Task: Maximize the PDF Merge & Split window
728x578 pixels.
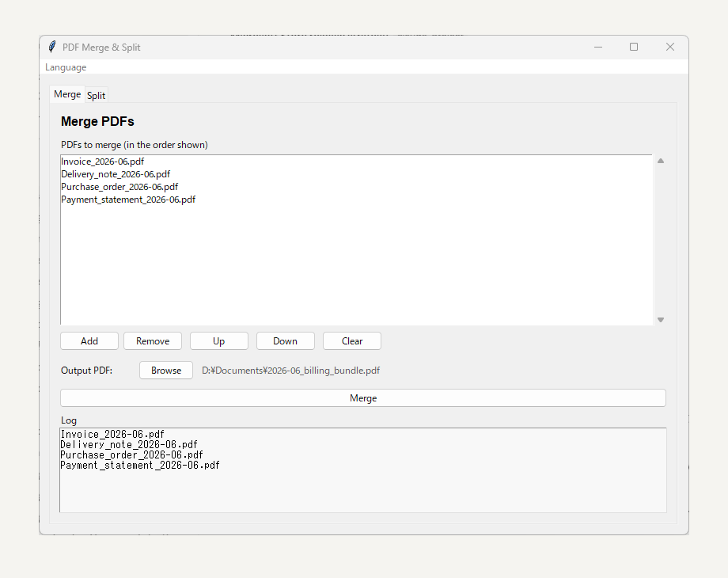Action: 634,47
